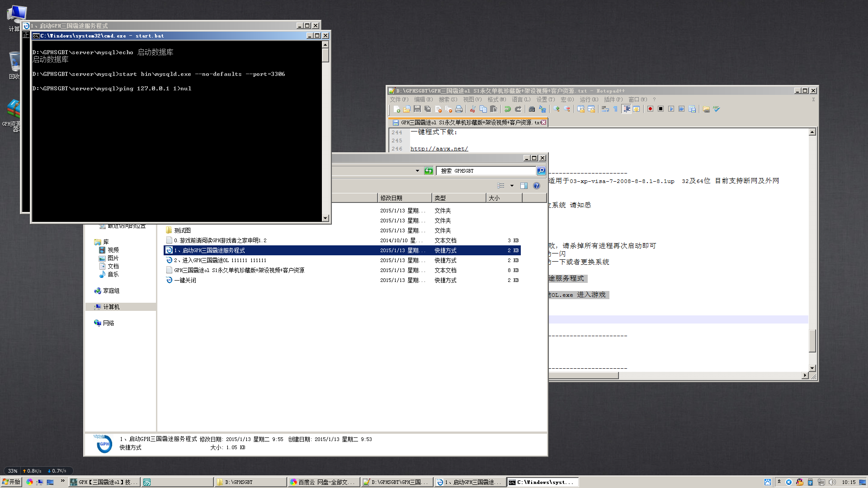The height and width of the screenshot is (488, 868).
Task: Click the Print icon in Notepad++ toolbar
Action: 459,109
